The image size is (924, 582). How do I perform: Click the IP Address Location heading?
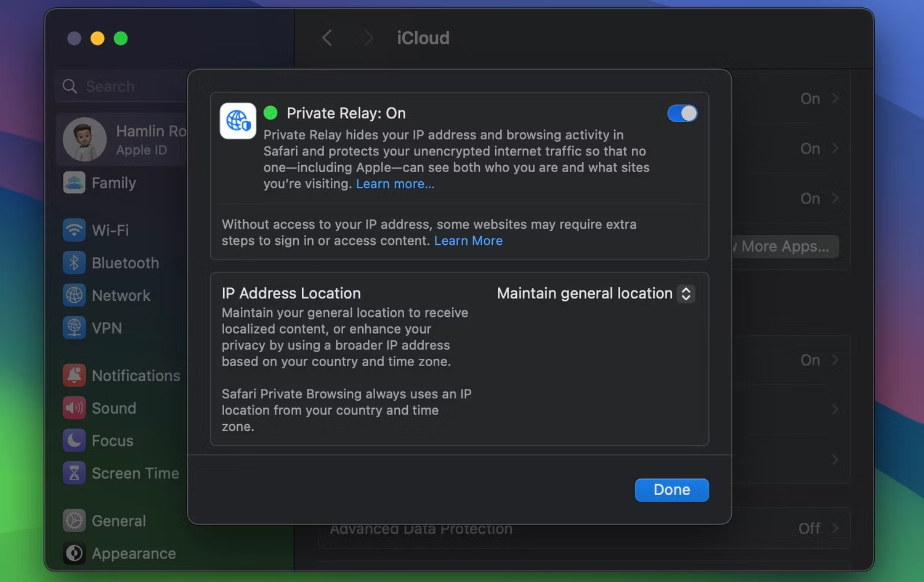click(x=291, y=293)
